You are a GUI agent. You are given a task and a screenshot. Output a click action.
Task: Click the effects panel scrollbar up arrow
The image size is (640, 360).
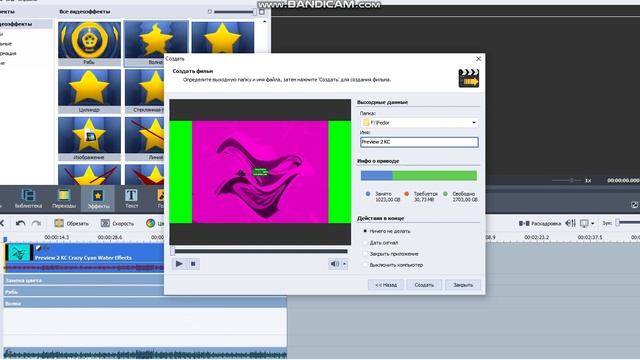pos(264,22)
